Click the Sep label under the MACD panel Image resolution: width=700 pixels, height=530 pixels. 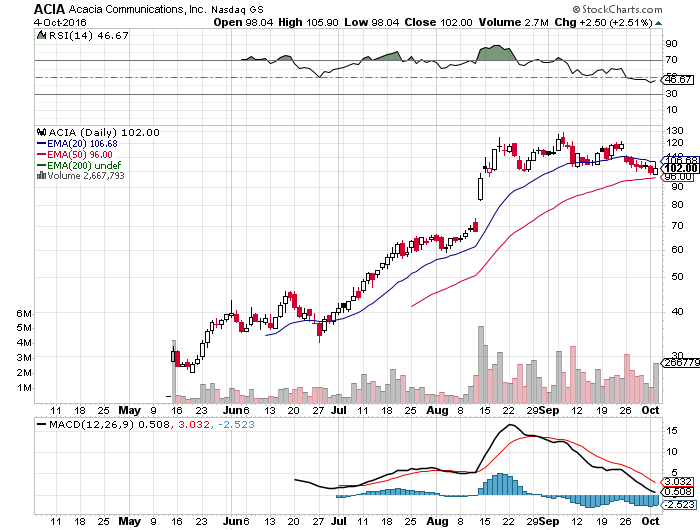tap(550, 521)
